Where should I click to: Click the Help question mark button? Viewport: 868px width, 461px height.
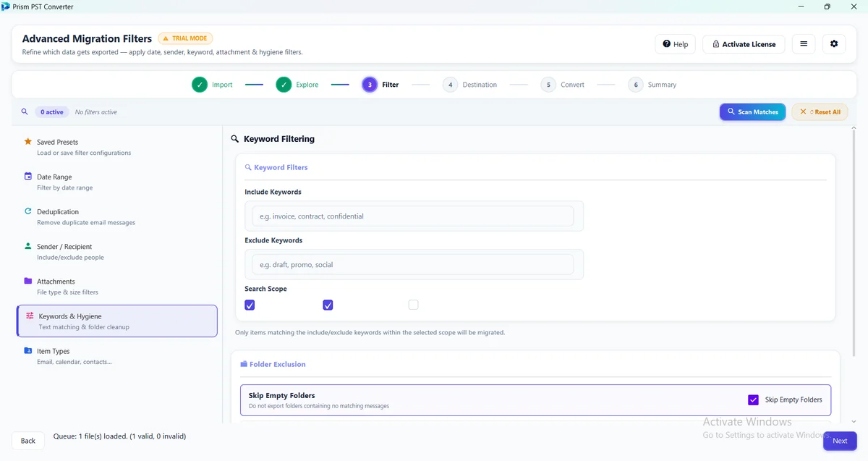[675, 44]
